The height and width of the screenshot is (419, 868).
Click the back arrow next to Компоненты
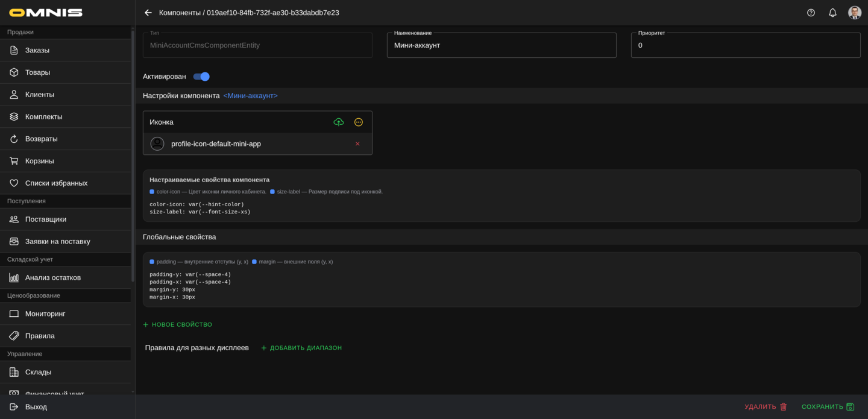148,13
